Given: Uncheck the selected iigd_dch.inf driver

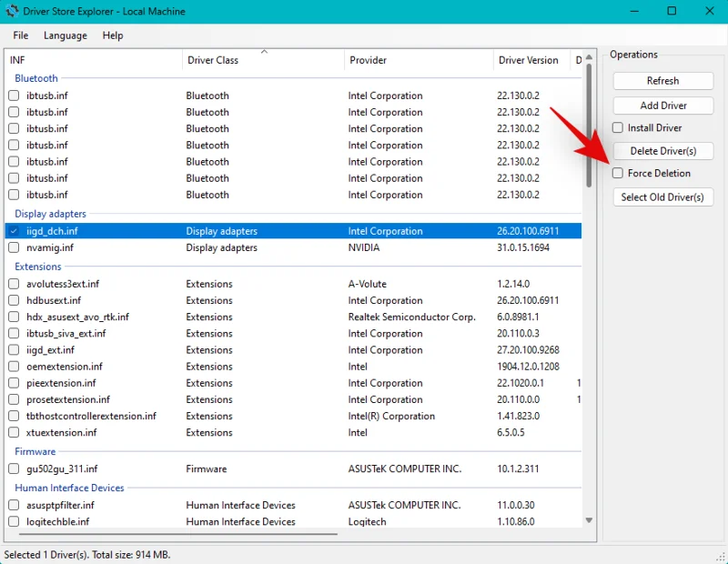Looking at the screenshot, I should point(14,231).
